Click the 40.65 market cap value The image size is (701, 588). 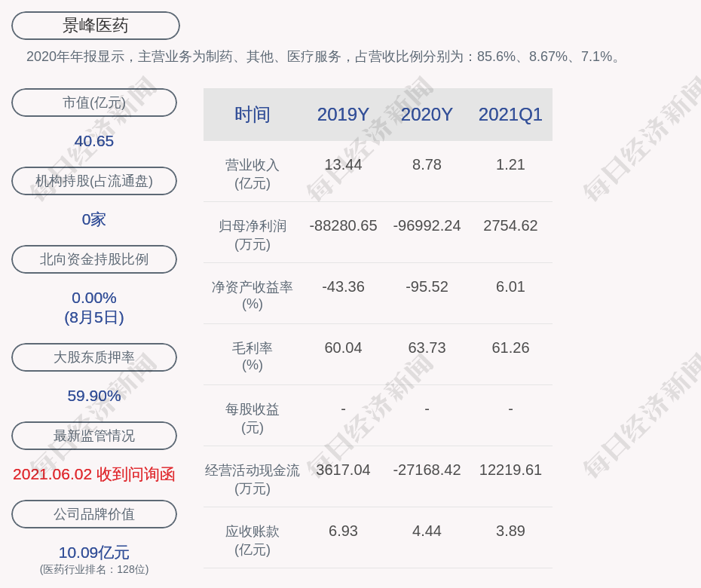94,141
